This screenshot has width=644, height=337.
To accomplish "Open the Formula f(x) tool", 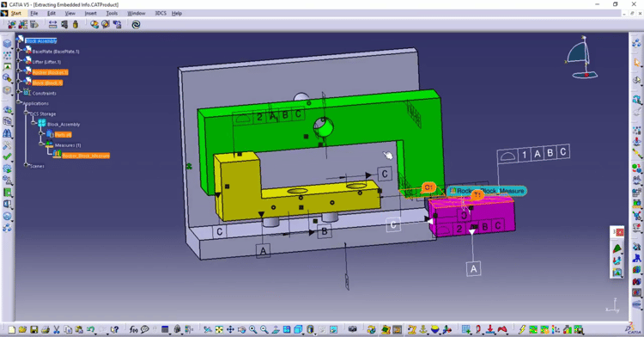I will click(x=133, y=329).
